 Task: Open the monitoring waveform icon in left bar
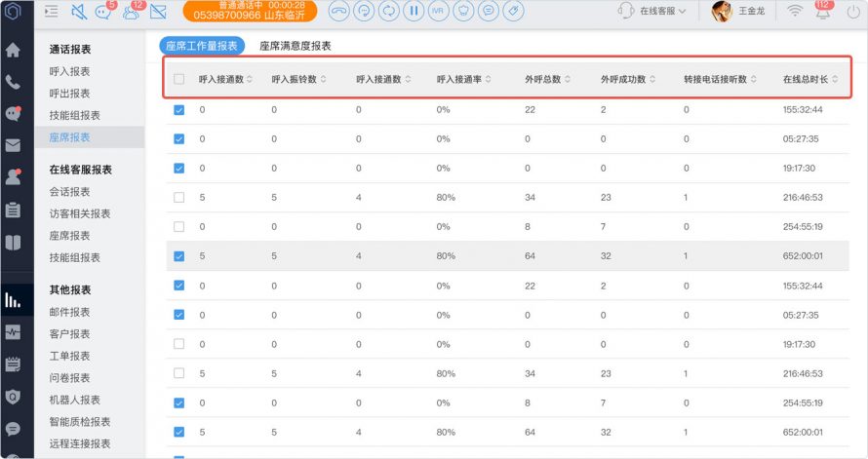point(13,331)
